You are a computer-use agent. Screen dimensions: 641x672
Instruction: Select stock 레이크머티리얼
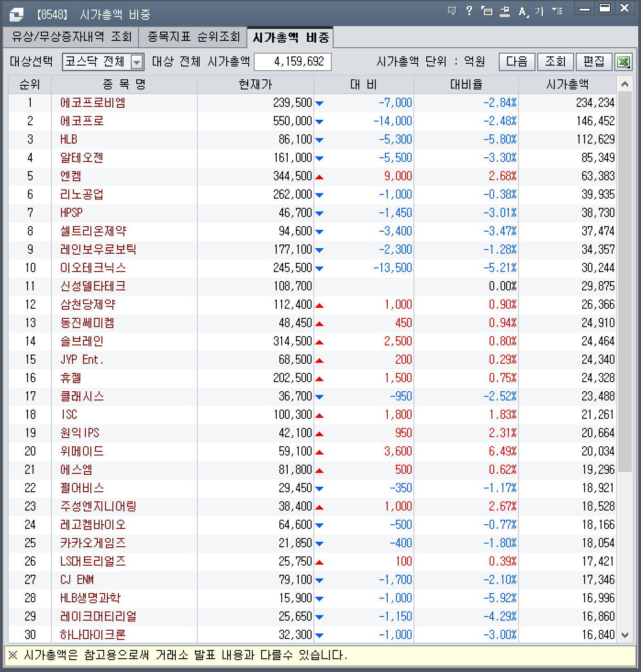tap(98, 616)
